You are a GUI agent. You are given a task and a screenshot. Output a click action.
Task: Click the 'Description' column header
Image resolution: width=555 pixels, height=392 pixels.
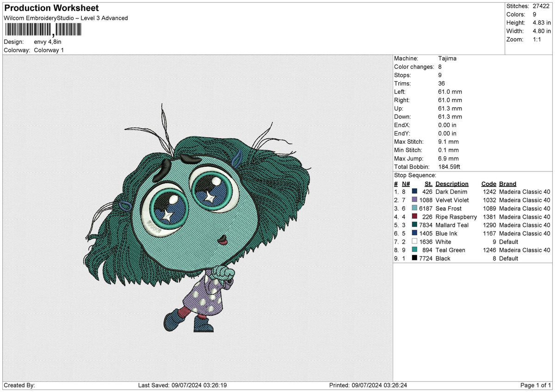point(452,184)
